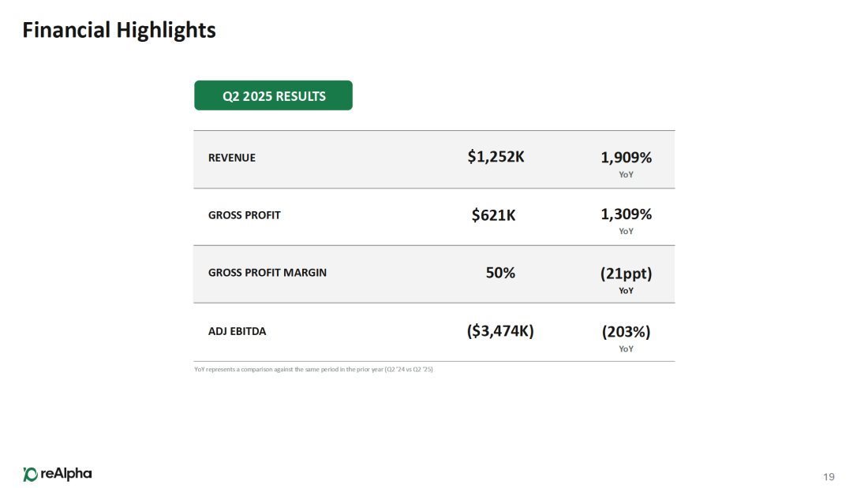Click the YoY footnote text below the table
Viewport: 868px width, 488px height.
click(313, 370)
